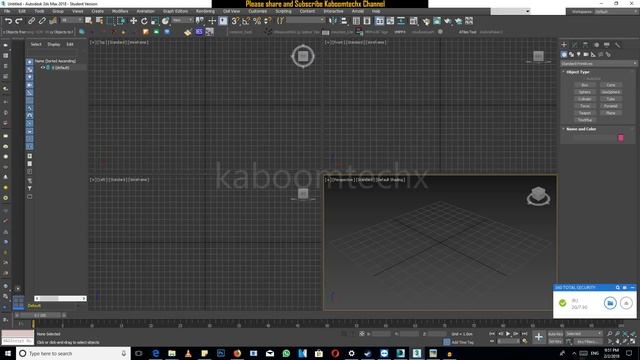The image size is (640, 360).
Task: Click the Play Animation button
Action: pyautogui.click(x=508, y=334)
